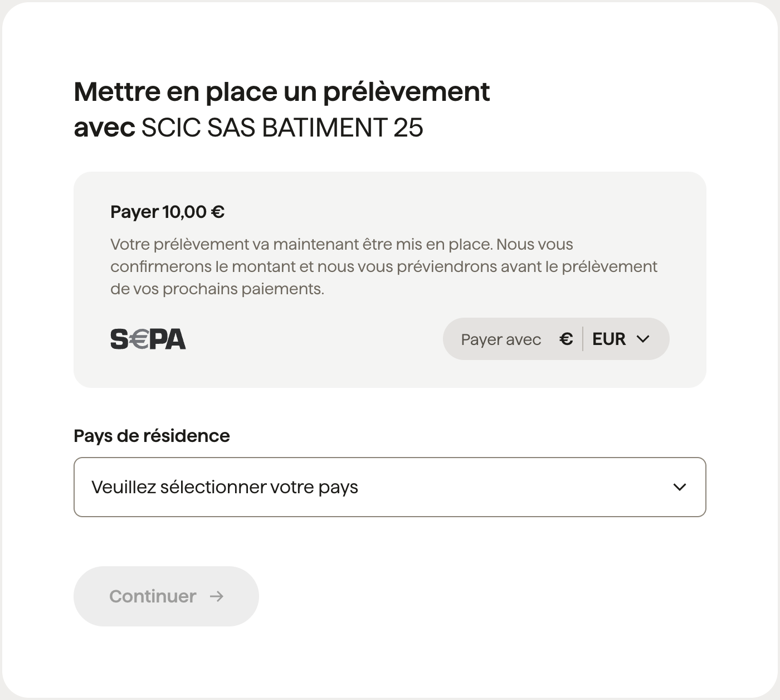Click the SEPA logo
The image size is (780, 700).
148,339
